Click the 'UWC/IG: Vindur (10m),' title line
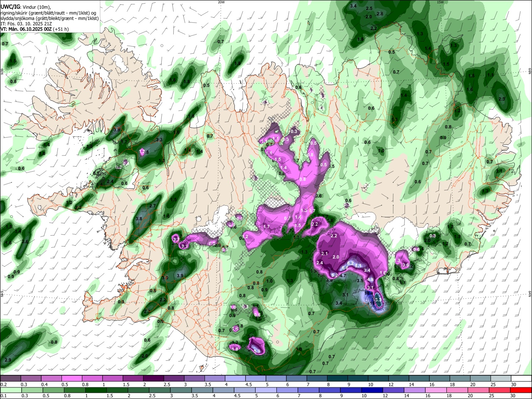This screenshot has width=532, height=399. coord(25,7)
